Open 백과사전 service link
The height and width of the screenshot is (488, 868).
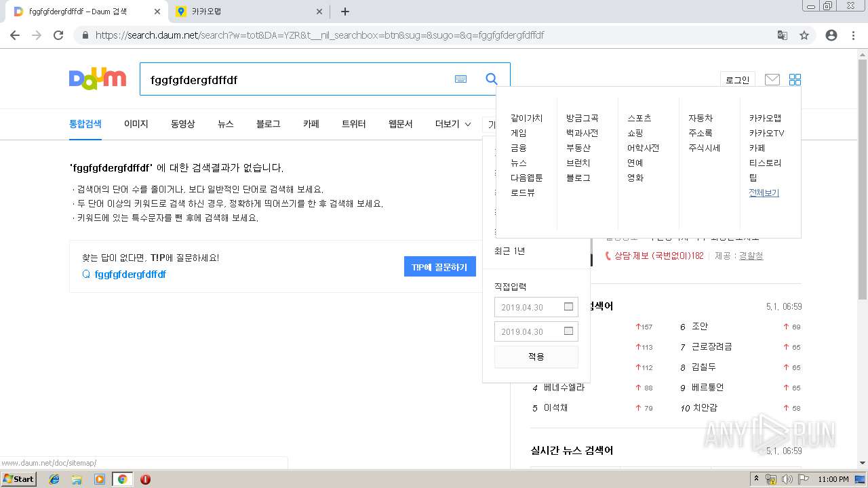[x=582, y=133]
